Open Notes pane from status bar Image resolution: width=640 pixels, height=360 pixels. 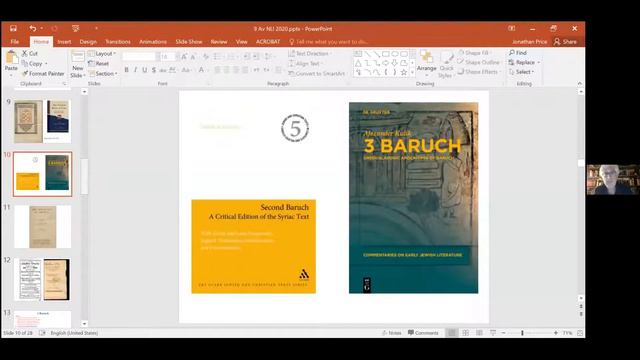391,333
